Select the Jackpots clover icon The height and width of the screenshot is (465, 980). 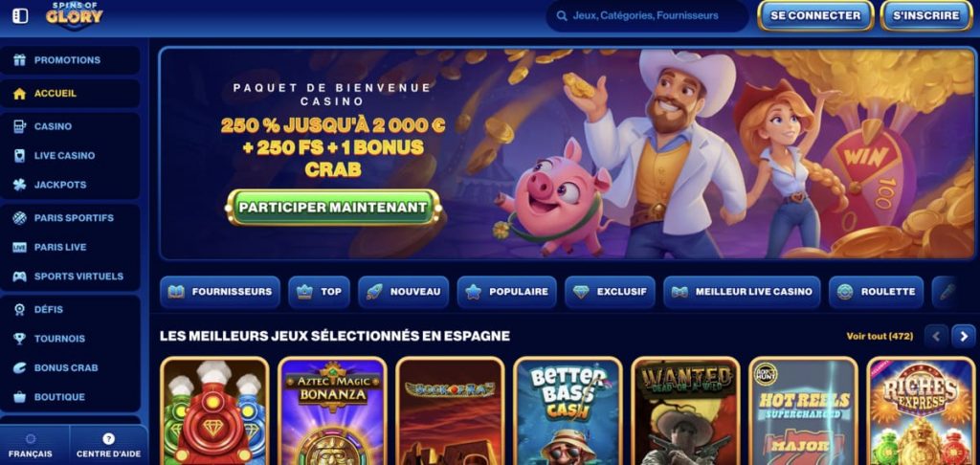pyautogui.click(x=19, y=185)
